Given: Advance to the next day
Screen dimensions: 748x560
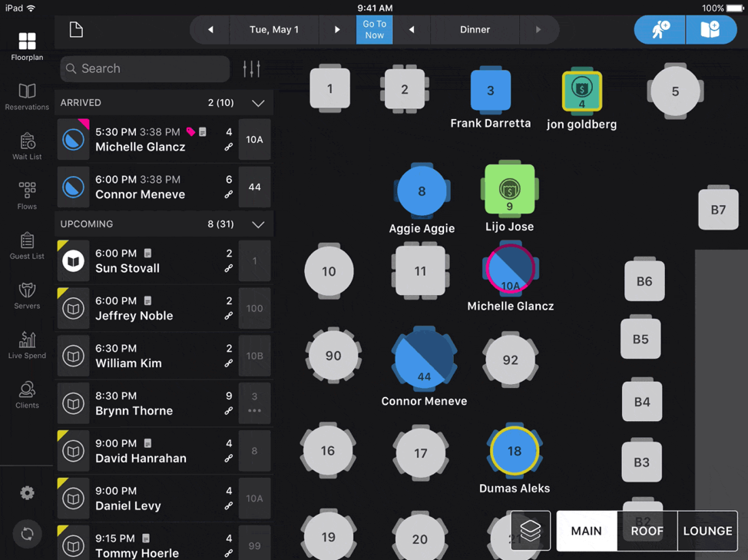Looking at the screenshot, I should coord(338,29).
